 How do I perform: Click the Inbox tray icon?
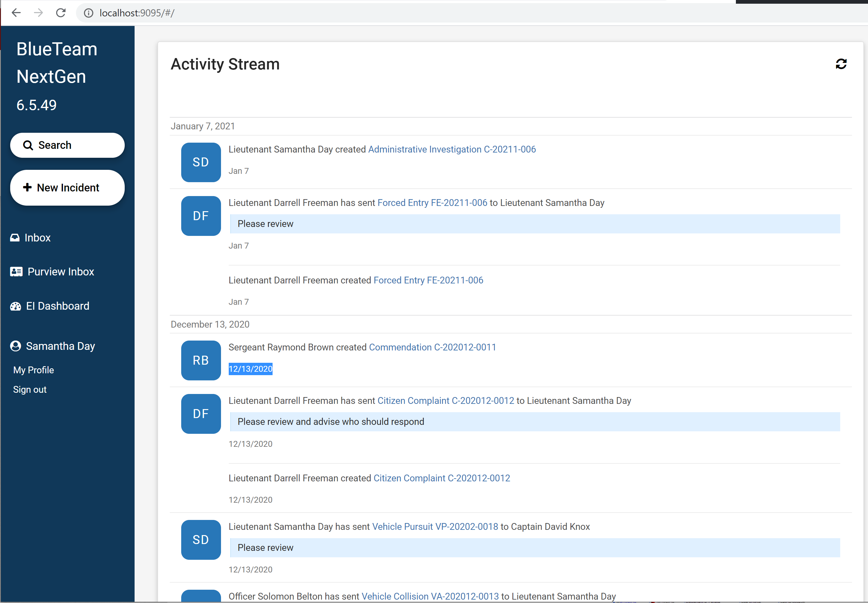(x=15, y=238)
